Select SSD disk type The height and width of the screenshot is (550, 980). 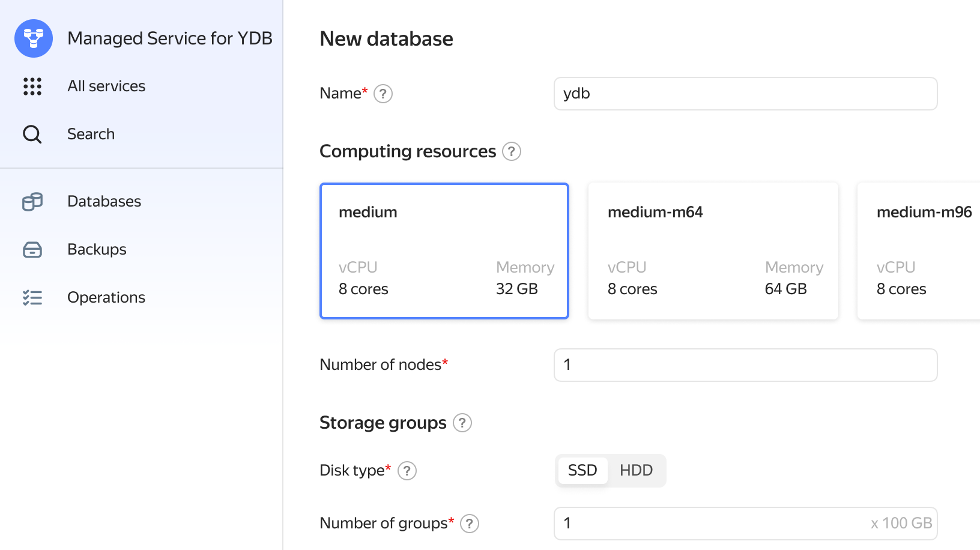[582, 470]
